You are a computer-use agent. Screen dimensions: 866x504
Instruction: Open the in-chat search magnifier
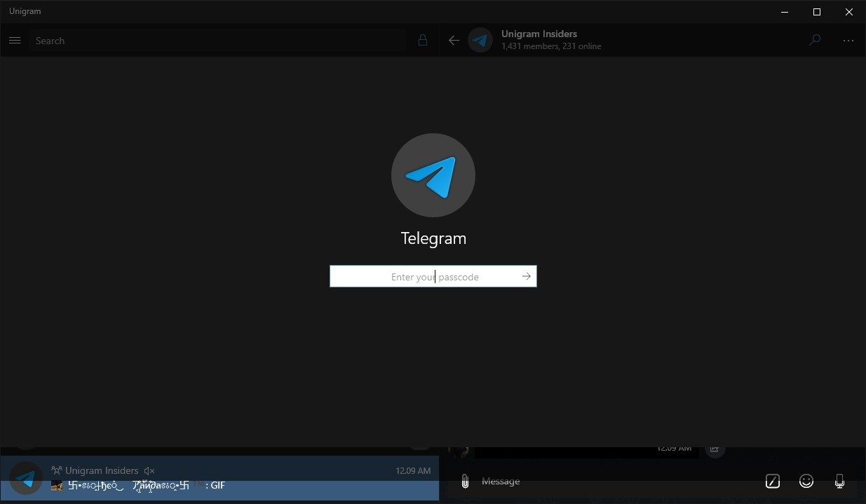coord(815,40)
